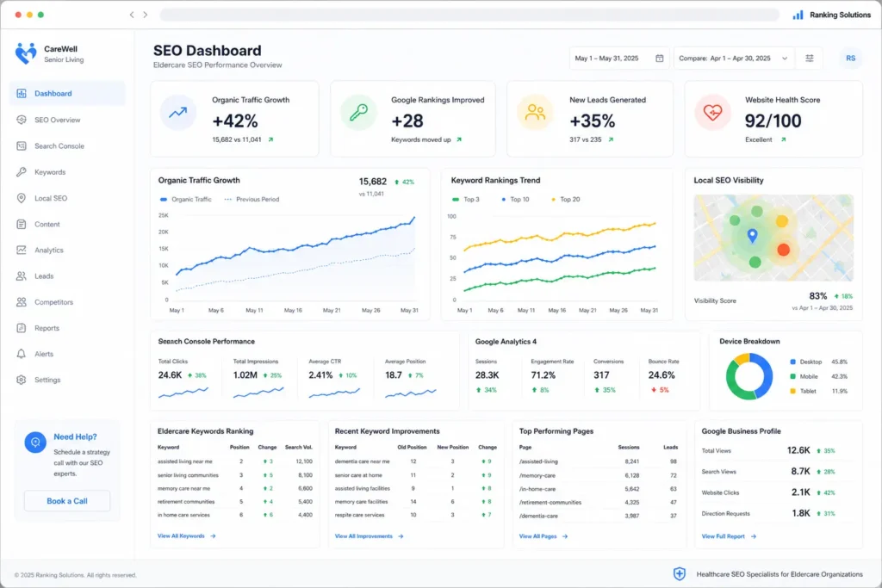Click the "respite care services" keyword
The image size is (882, 588).
tap(360, 515)
